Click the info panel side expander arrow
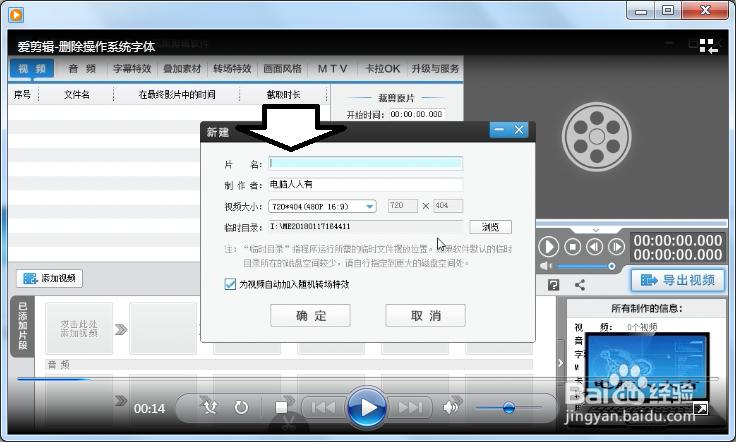The width and height of the screenshot is (736, 442). [560, 363]
